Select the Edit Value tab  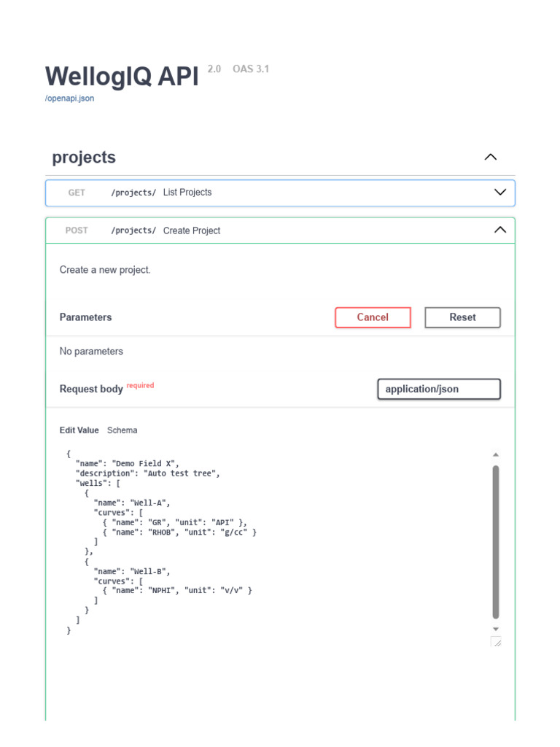click(79, 430)
